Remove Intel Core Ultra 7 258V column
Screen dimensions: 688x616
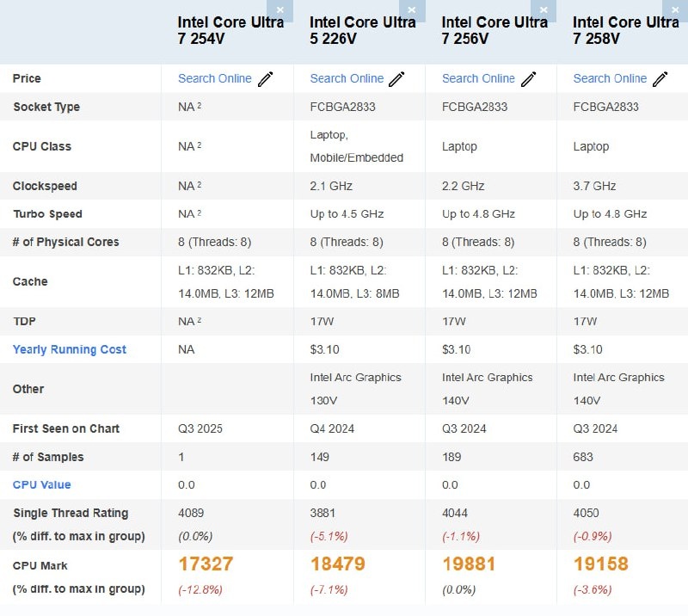tap(675, 10)
